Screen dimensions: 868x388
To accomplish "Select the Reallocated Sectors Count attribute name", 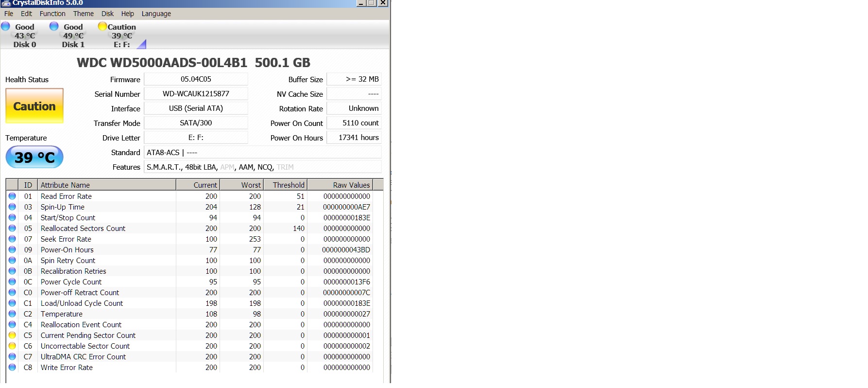I will pyautogui.click(x=83, y=229).
